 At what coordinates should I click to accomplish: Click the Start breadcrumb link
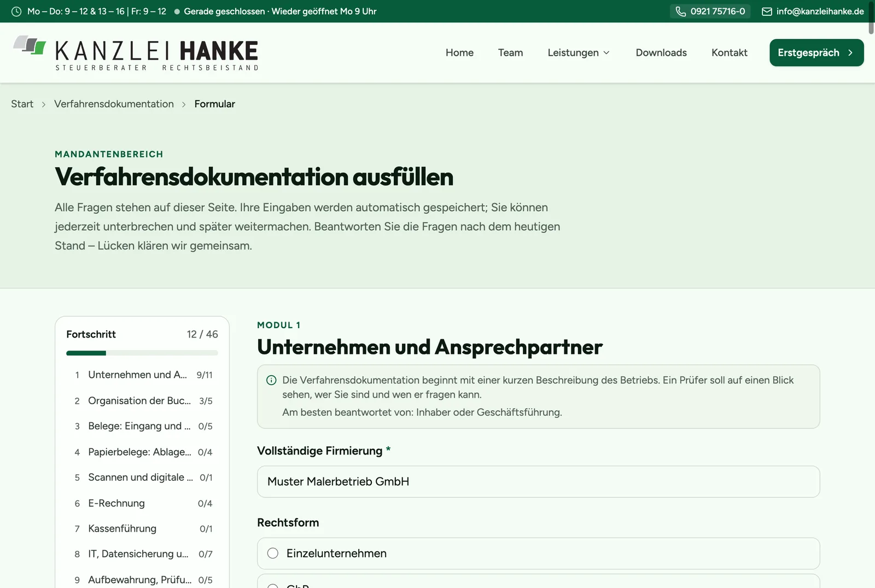[x=22, y=104]
